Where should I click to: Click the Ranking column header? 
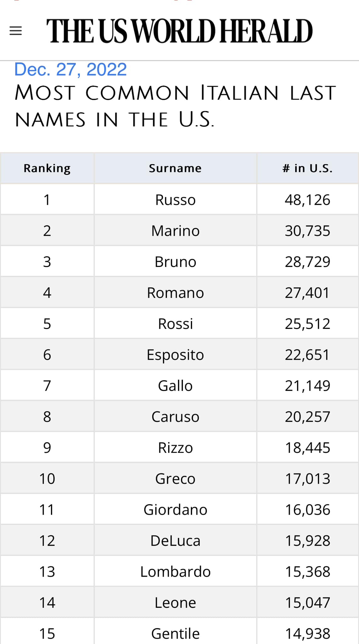point(47,168)
